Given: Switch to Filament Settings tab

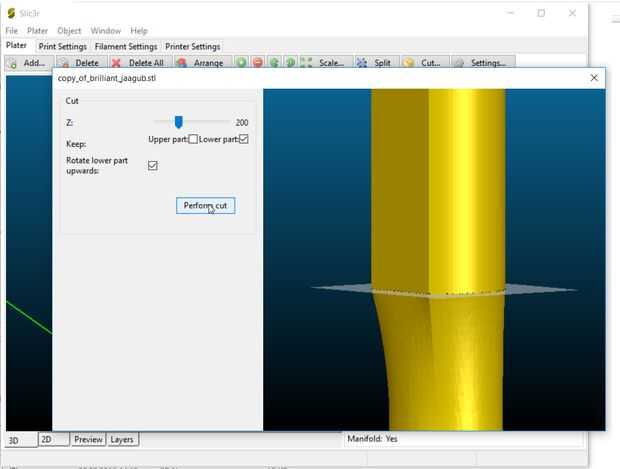Looking at the screenshot, I should pyautogui.click(x=126, y=46).
